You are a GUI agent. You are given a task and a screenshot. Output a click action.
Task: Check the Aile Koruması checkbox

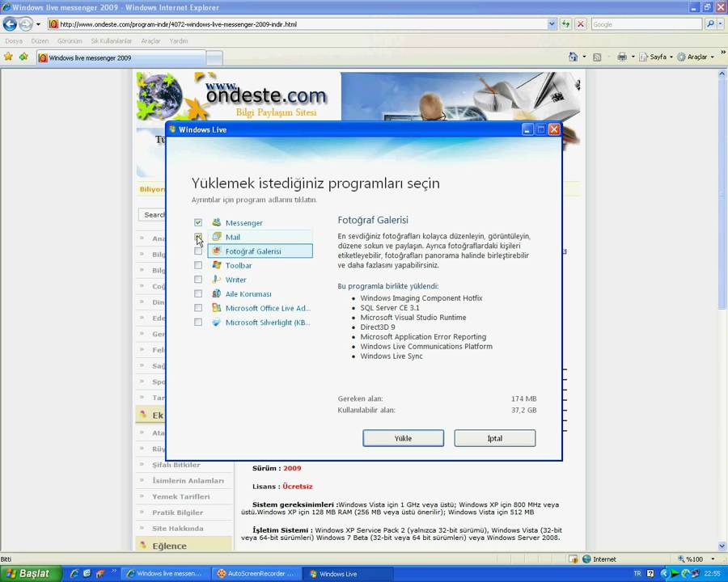coord(198,293)
